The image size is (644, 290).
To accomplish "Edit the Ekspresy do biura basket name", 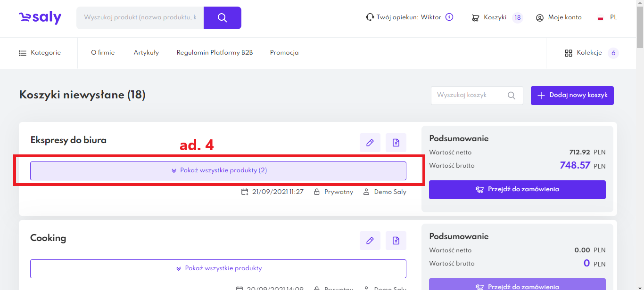I will (x=370, y=143).
